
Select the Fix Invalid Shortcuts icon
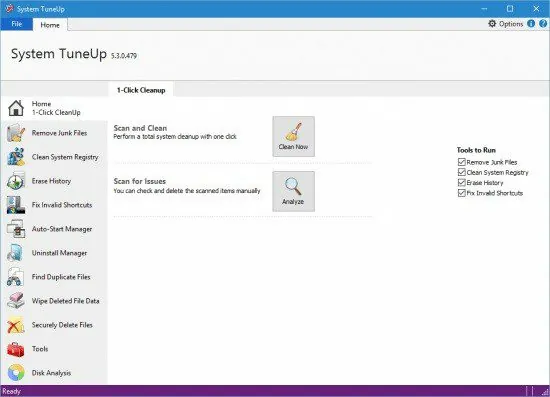click(x=16, y=205)
